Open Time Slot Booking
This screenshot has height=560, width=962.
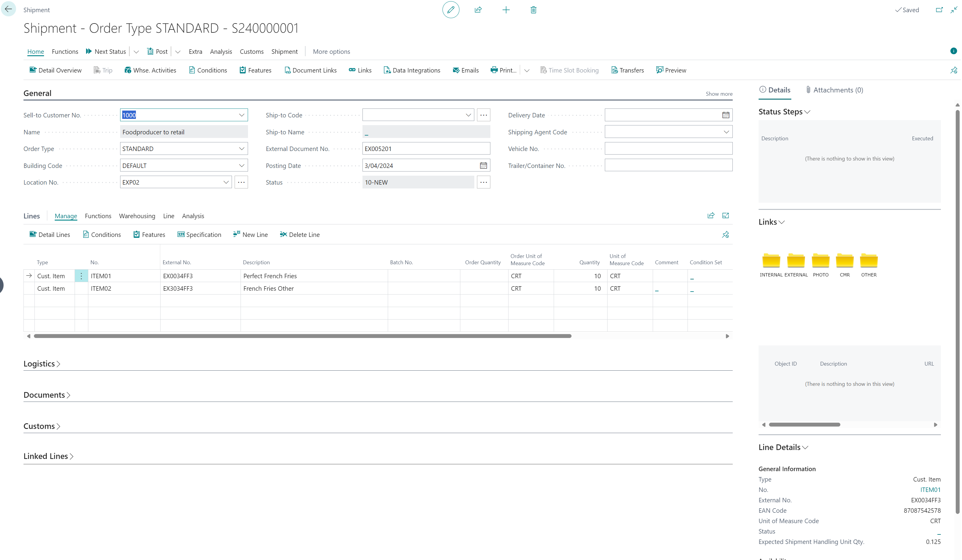tap(569, 70)
